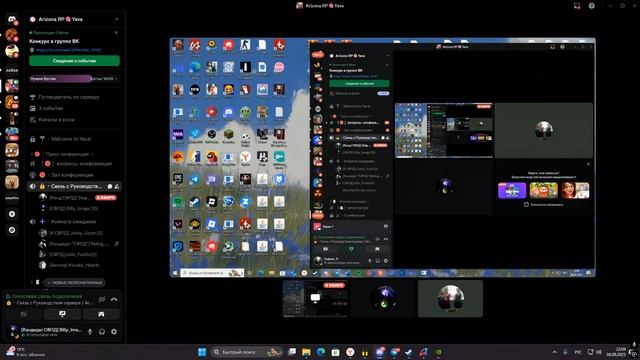The height and width of the screenshot is (360, 640).
Task: Click the system tray microphone icon
Action: point(565,352)
